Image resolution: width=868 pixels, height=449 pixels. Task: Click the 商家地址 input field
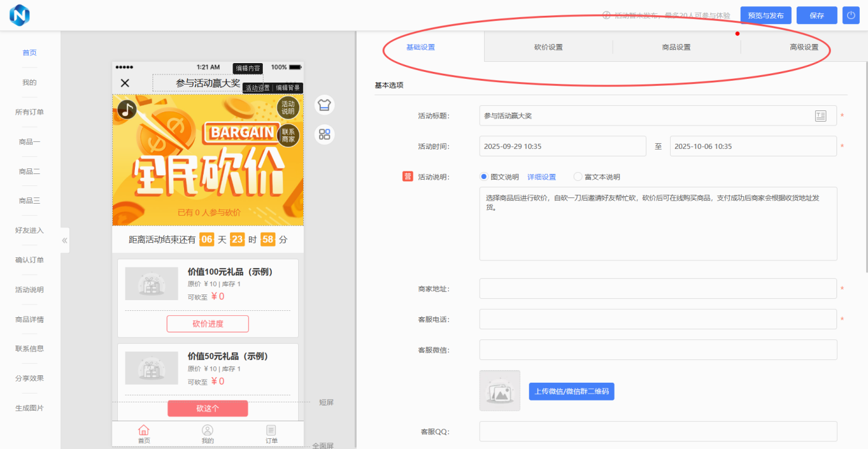657,289
